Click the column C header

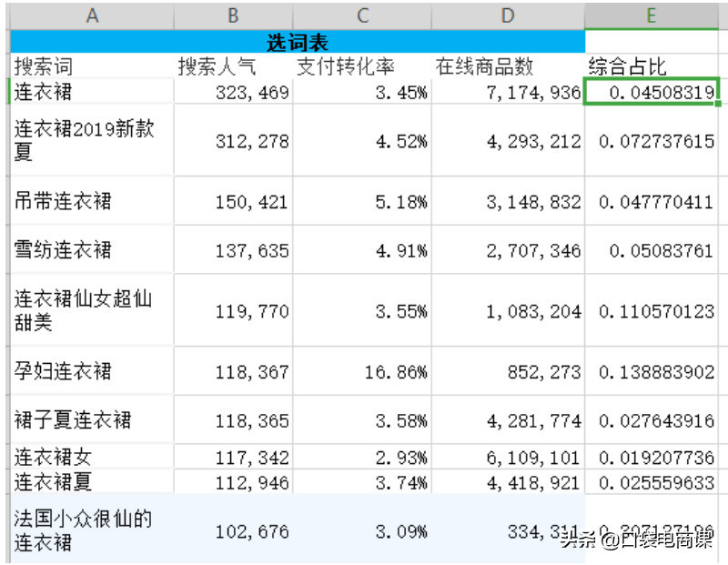[362, 15]
